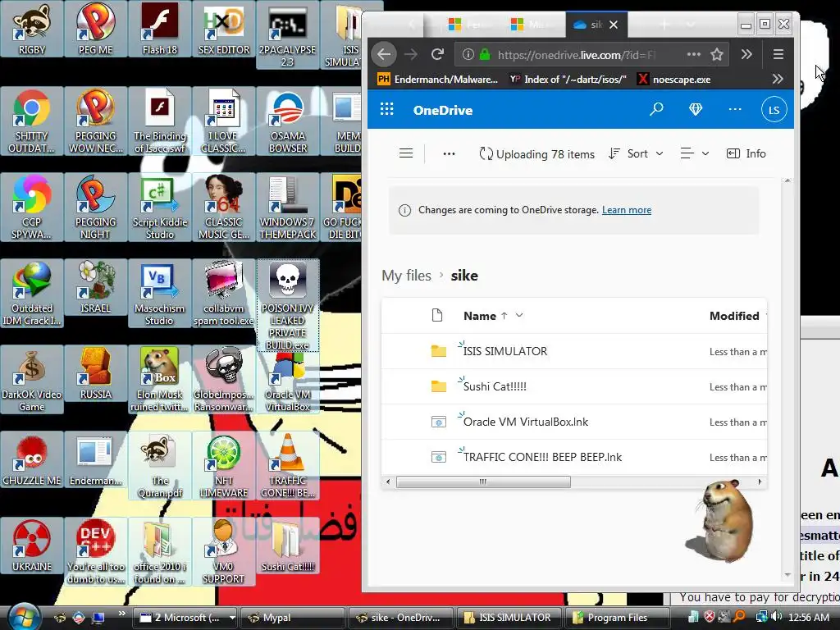
Task: Open the RUSSIA desktop shortcut
Action: (x=95, y=373)
